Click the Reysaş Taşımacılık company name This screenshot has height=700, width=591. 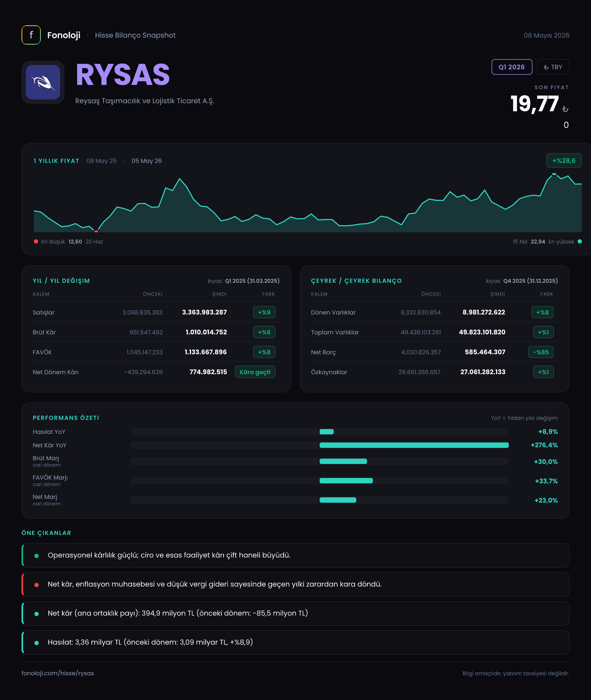pos(145,101)
